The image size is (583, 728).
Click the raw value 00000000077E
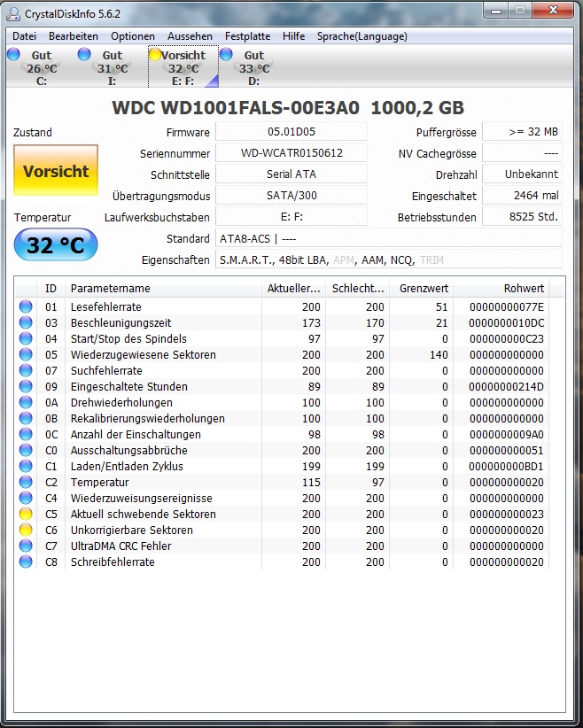tap(506, 307)
